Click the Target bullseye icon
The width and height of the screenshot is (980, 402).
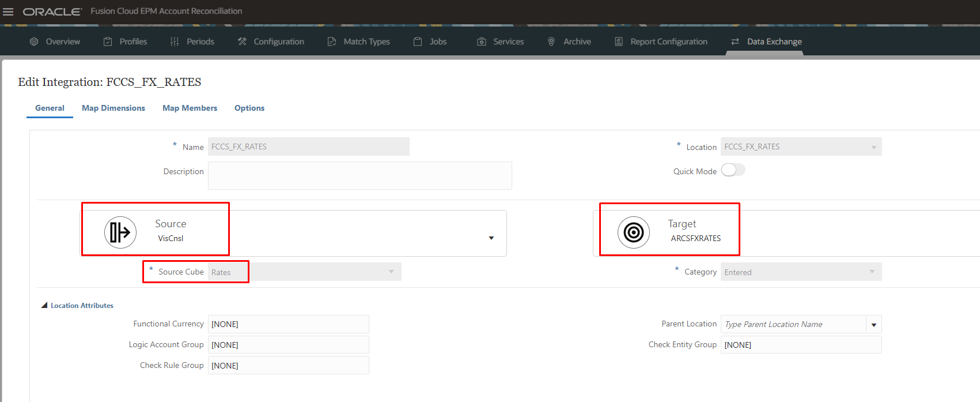[x=634, y=232]
